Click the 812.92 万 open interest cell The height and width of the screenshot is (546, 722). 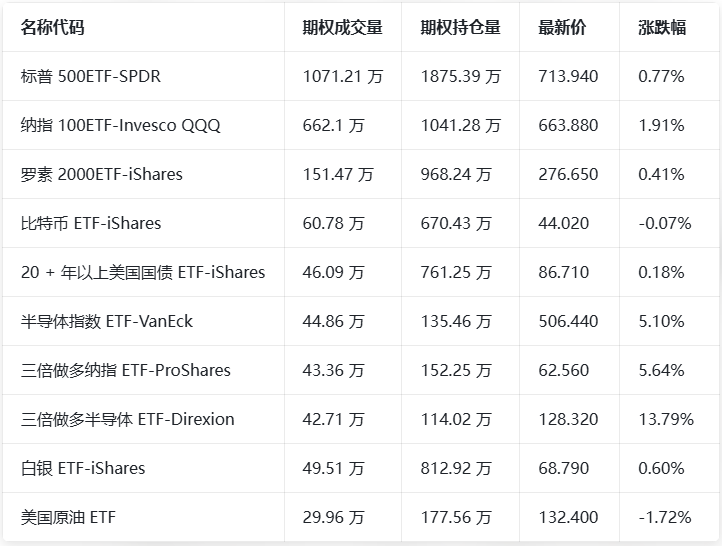click(456, 468)
